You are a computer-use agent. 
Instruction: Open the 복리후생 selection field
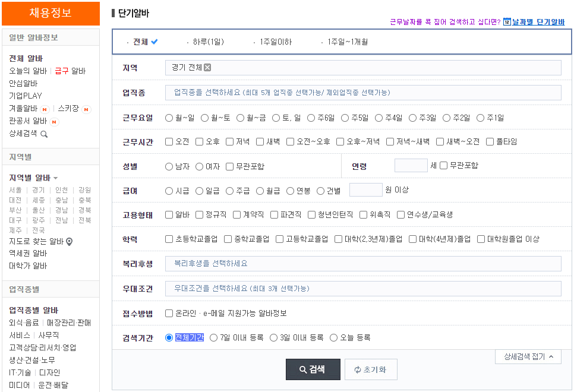click(363, 264)
